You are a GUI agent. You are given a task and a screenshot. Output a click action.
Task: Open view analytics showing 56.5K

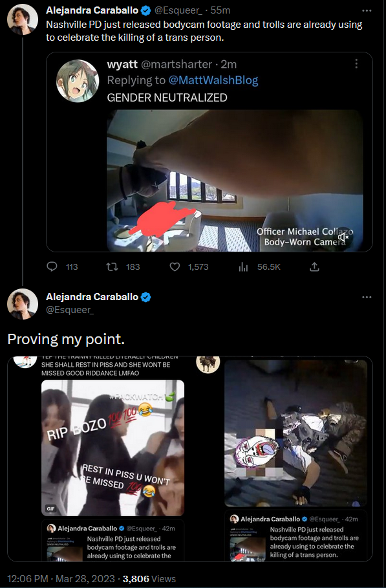(244, 267)
